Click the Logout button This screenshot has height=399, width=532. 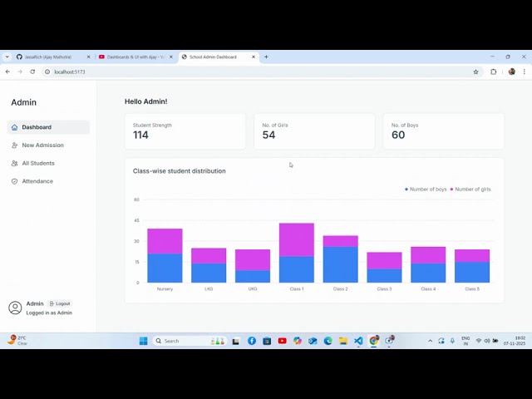pyautogui.click(x=60, y=303)
